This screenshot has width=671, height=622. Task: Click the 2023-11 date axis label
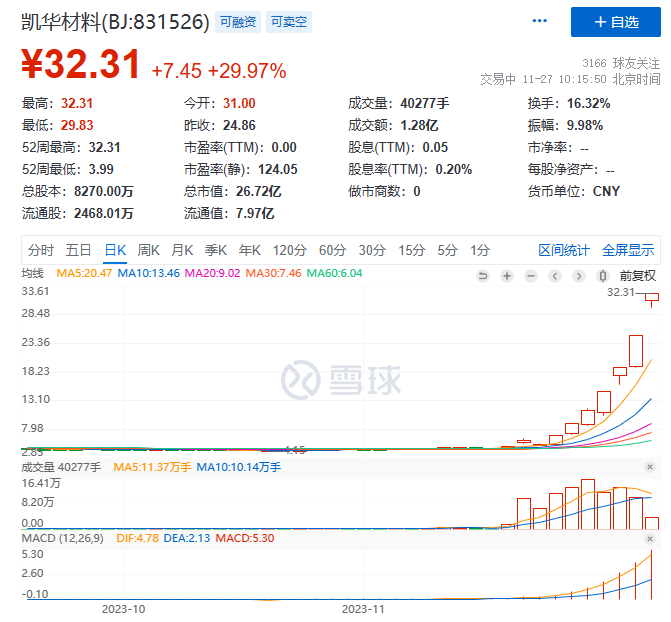363,609
